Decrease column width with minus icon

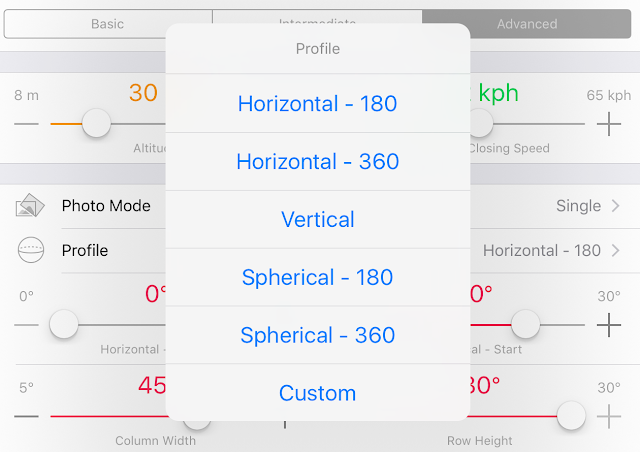[26, 415]
